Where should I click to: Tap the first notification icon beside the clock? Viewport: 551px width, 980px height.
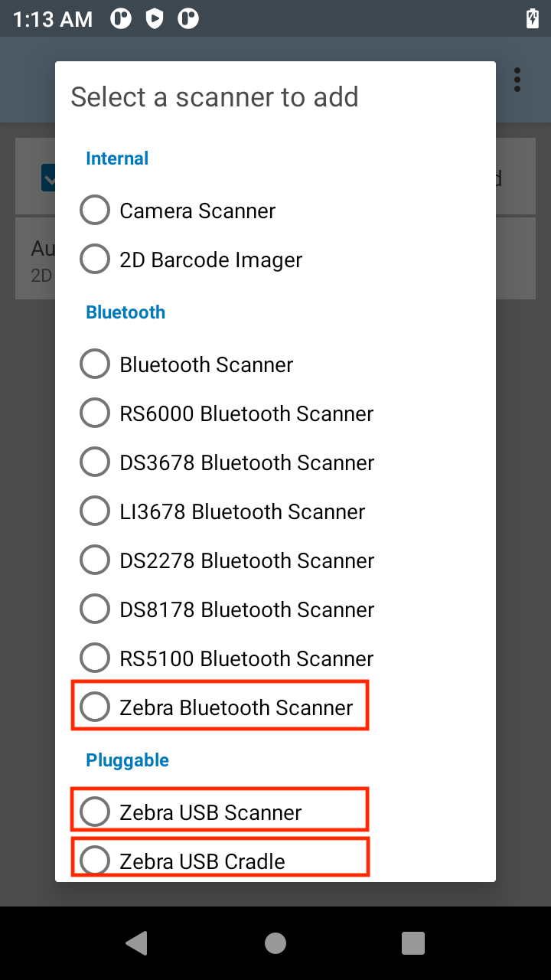click(x=121, y=18)
